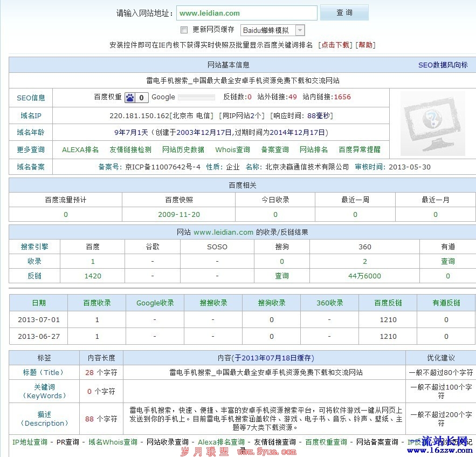Image resolution: width=476 pixels, height=457 pixels.
Task: Select the 2013-07-01 date cell
Action: coord(39,319)
